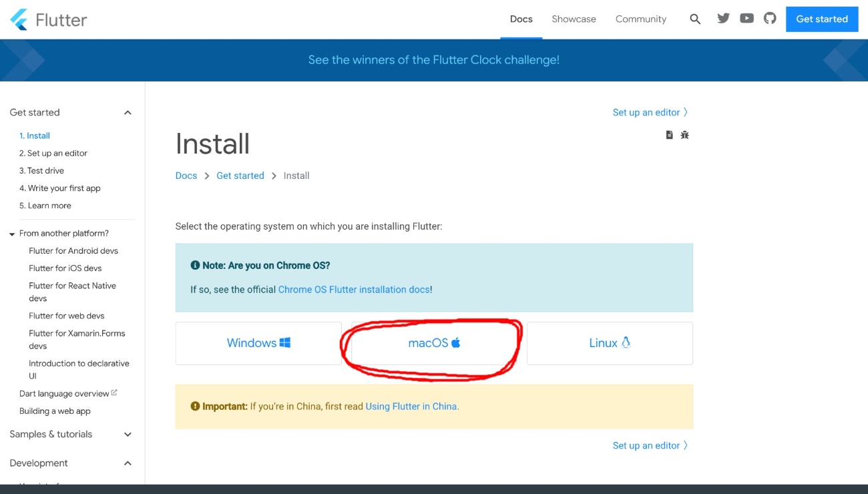Open Flutter Clock challenge winners banner
The width and height of the screenshot is (868, 494).
click(434, 60)
